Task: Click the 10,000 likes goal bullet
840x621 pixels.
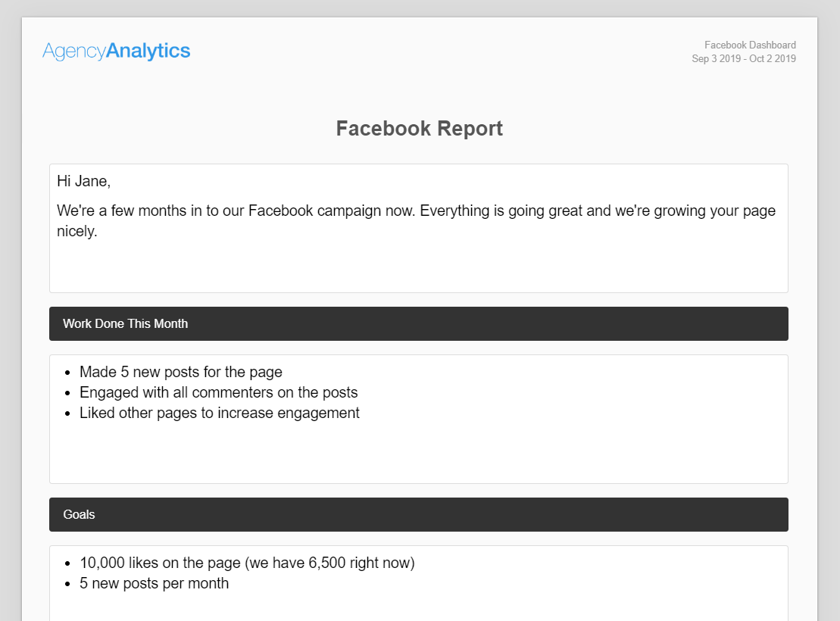Action: tap(247, 563)
